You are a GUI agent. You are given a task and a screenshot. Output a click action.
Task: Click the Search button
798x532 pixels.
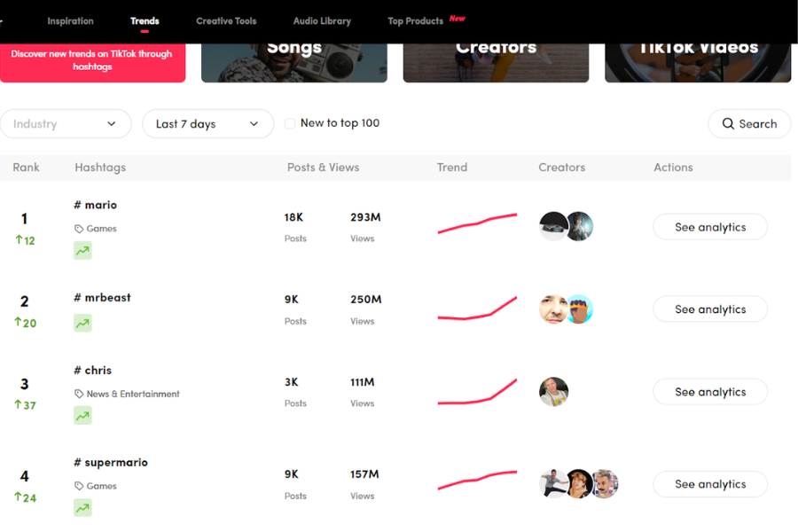[749, 124]
